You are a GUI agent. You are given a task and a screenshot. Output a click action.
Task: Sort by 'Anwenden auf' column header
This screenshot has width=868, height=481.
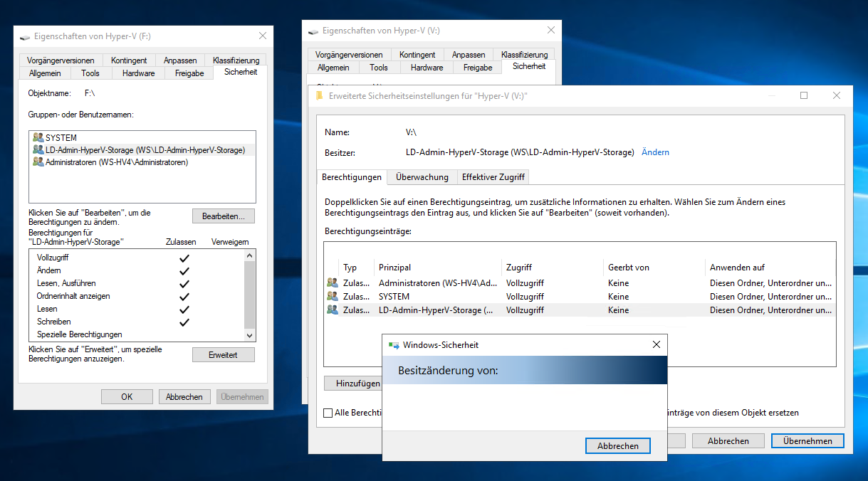(x=770, y=268)
